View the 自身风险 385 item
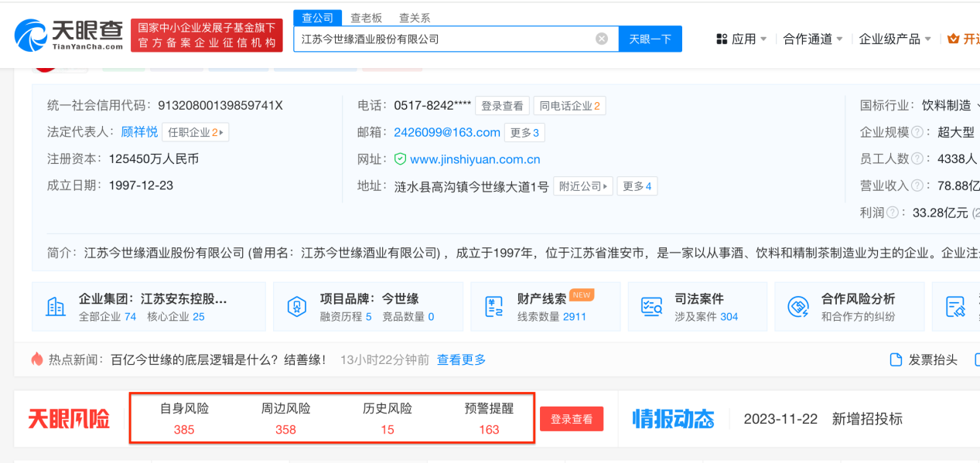 (184, 418)
